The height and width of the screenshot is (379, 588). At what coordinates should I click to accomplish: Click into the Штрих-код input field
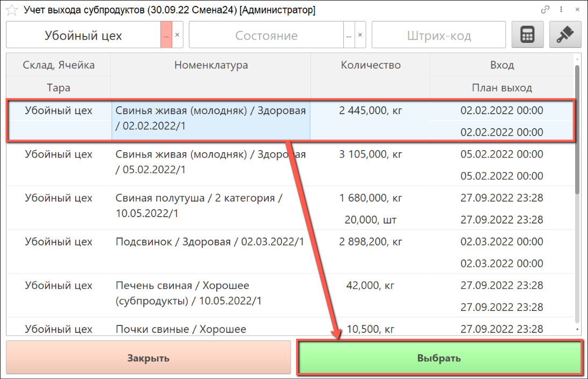click(438, 36)
